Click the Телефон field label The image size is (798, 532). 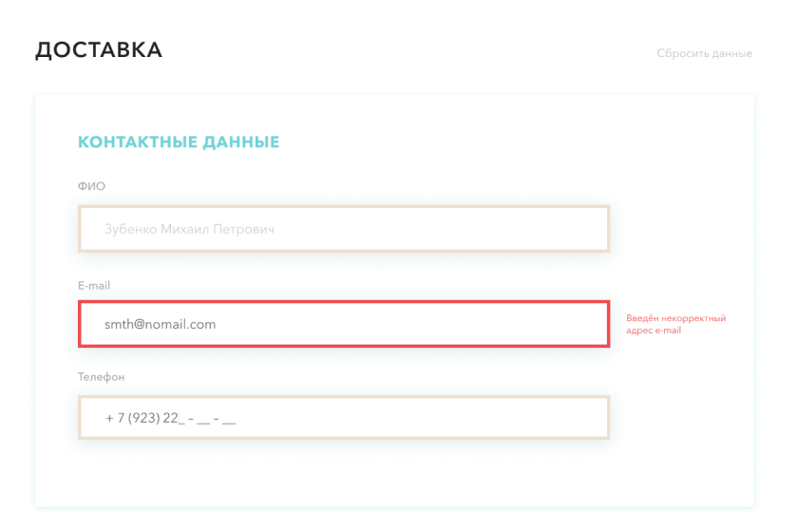(x=102, y=377)
